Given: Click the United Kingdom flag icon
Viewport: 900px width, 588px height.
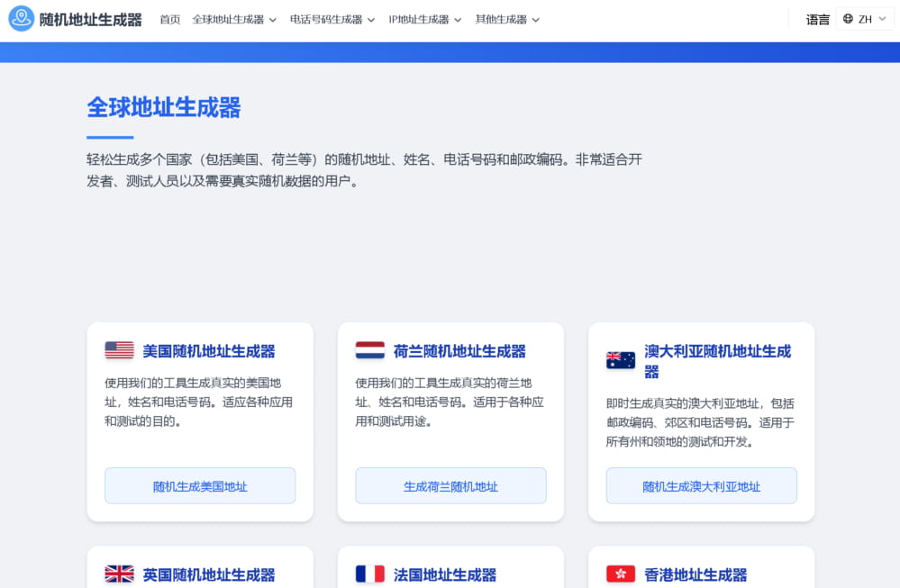Looking at the screenshot, I should (x=120, y=574).
